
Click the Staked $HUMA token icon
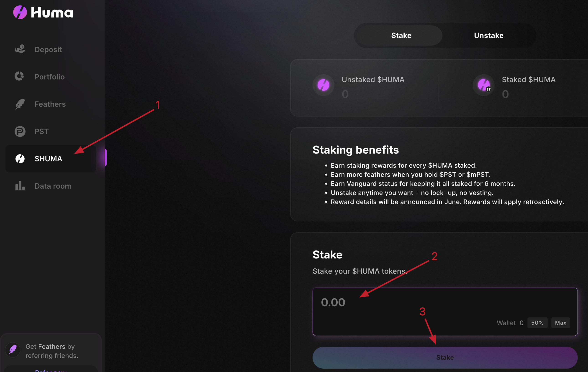pyautogui.click(x=483, y=85)
